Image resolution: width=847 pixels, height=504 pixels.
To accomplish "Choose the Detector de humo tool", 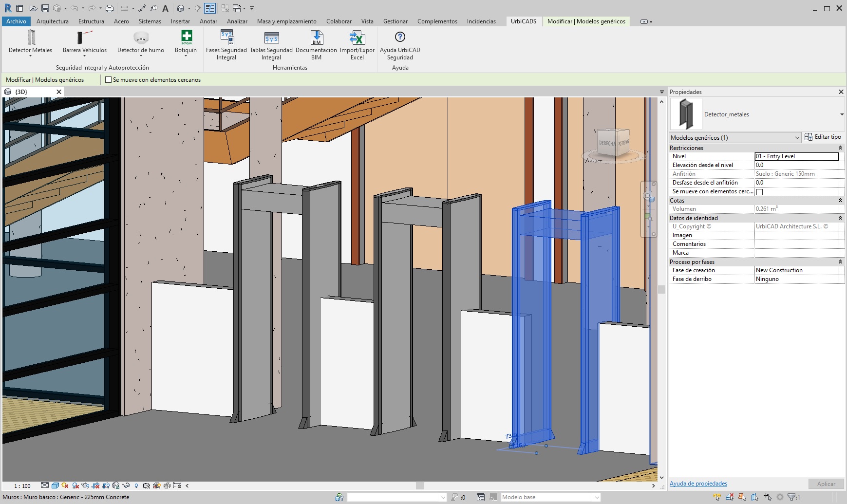I will 140,38.
